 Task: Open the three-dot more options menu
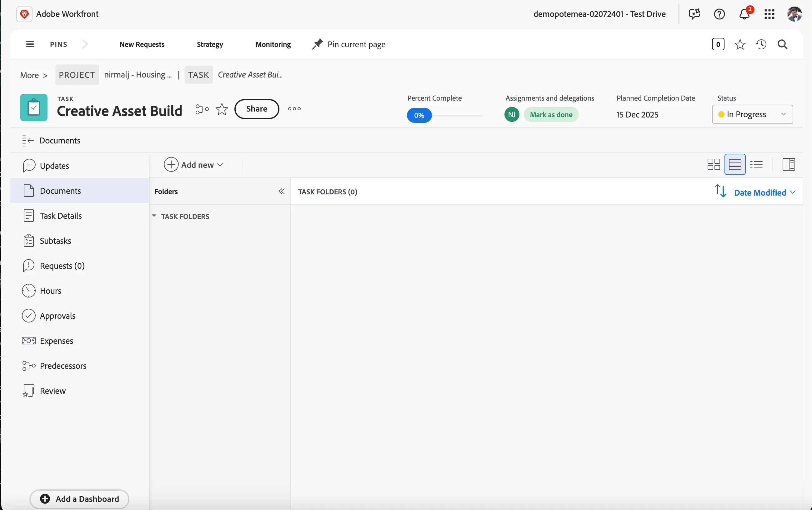[x=294, y=109]
